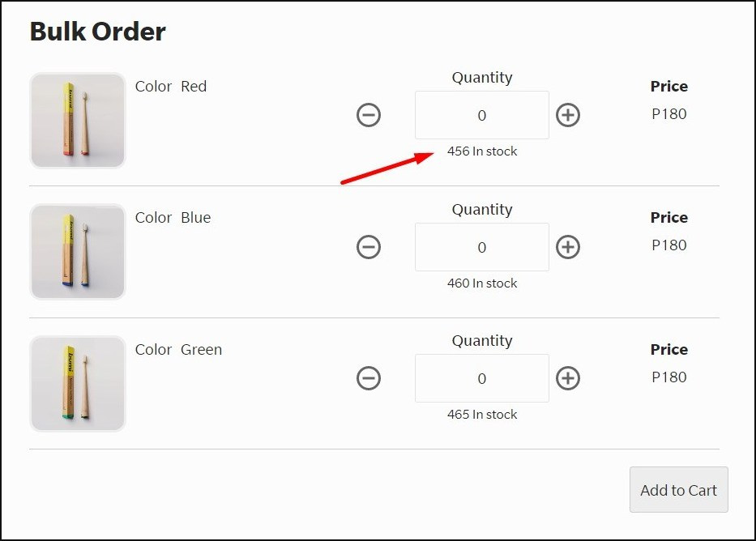Click the Color Green variant label
Image resolution: width=756 pixels, height=541 pixels.
point(178,349)
